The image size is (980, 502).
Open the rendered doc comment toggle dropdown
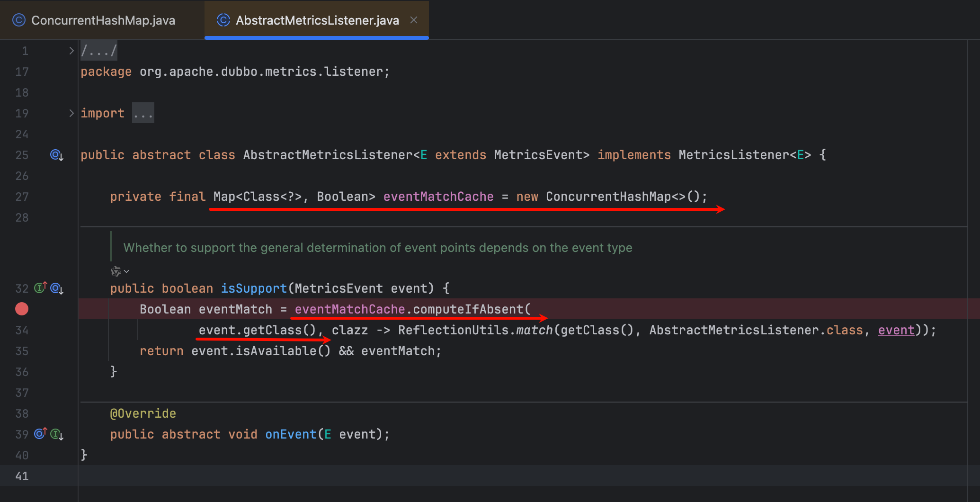click(120, 271)
